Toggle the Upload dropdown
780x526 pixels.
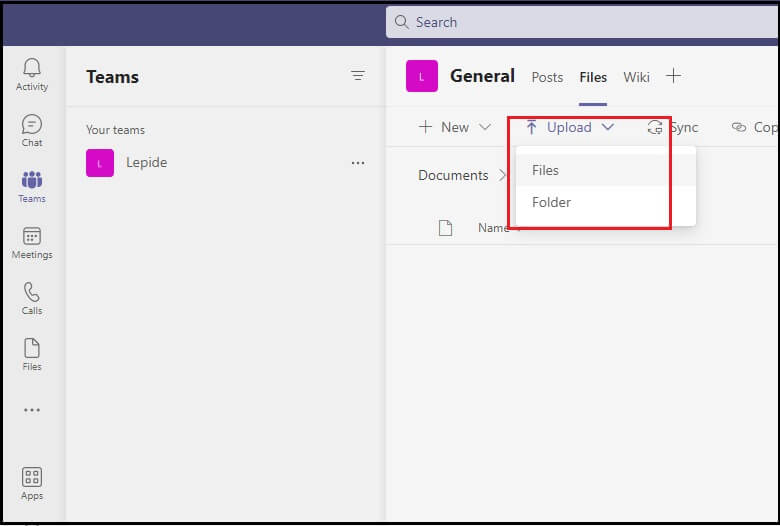(570, 127)
